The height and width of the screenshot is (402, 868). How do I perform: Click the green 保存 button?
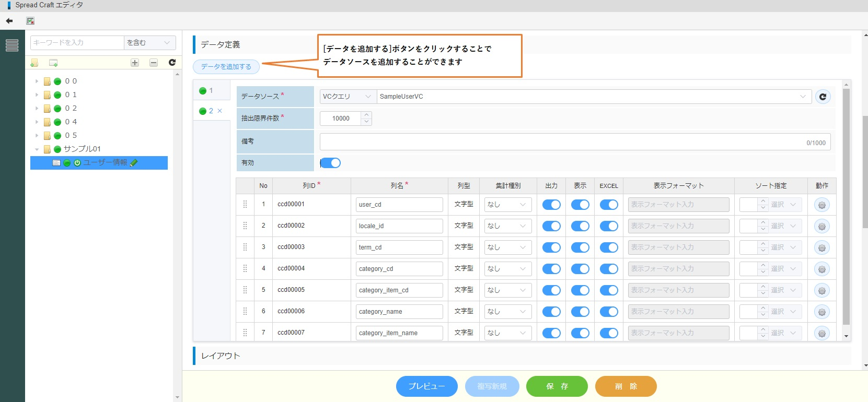click(557, 386)
